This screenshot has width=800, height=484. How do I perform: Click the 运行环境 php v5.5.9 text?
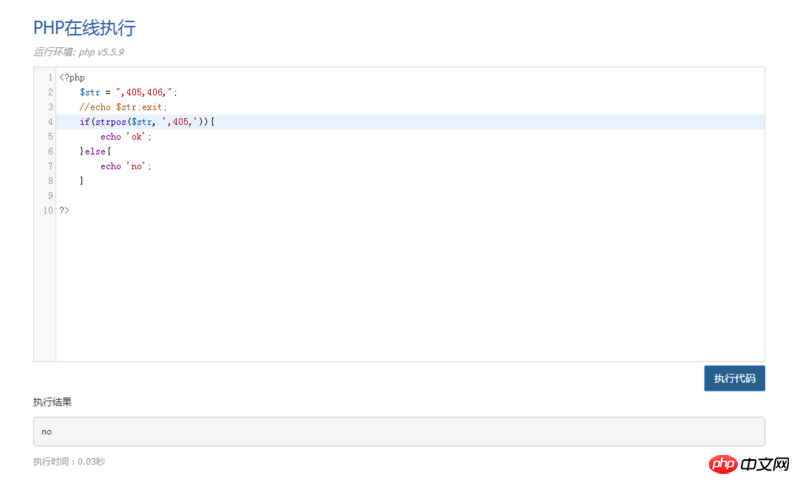pos(78,52)
